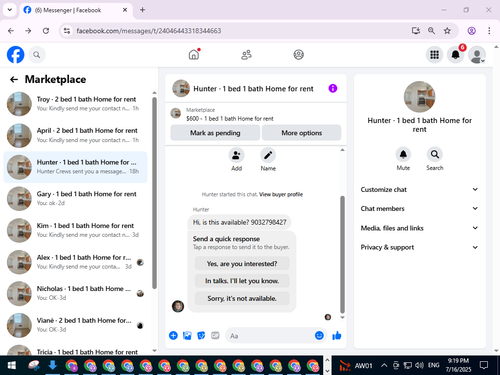Image resolution: width=500 pixels, height=375 pixels.
Task: Open more actions plus icon in composer
Action: 173,335
